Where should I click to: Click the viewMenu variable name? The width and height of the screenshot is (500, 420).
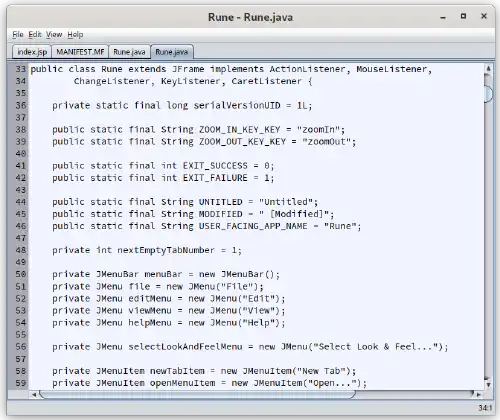(150, 311)
